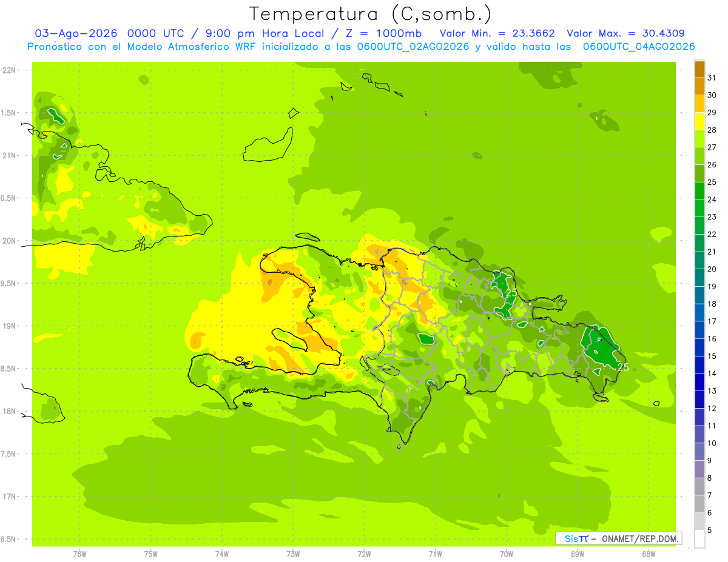Click the deep blue swatch between 13 and 14
This screenshot has width=728, height=562.
tap(699, 382)
